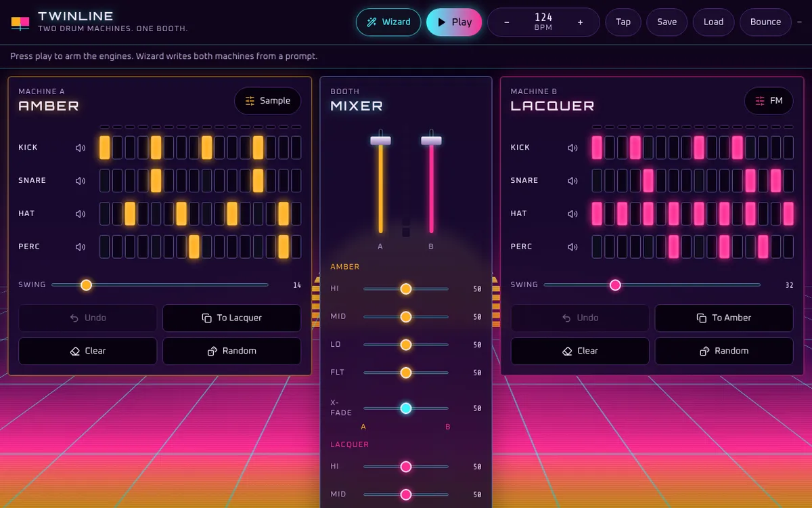Click the Tap tempo button
The image size is (812, 508).
623,22
